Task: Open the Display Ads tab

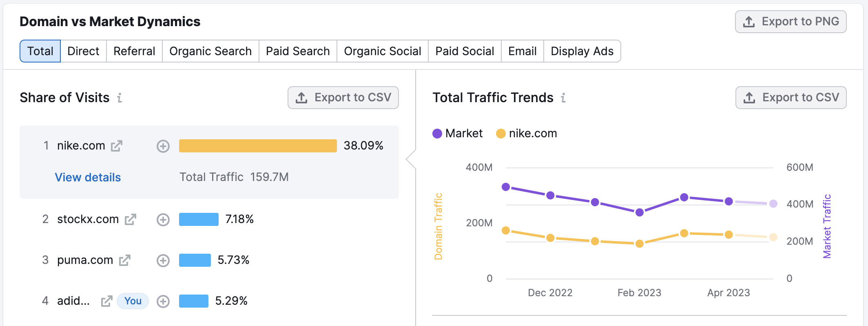Action: coord(582,51)
